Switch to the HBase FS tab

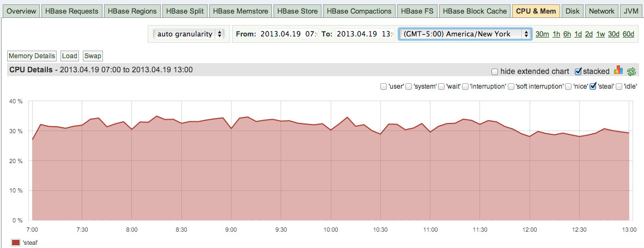pos(417,11)
